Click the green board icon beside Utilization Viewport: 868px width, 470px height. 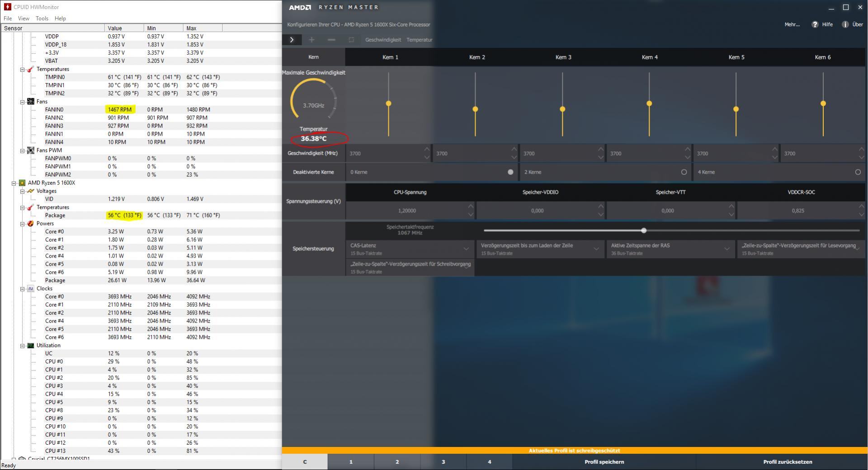[31, 346]
